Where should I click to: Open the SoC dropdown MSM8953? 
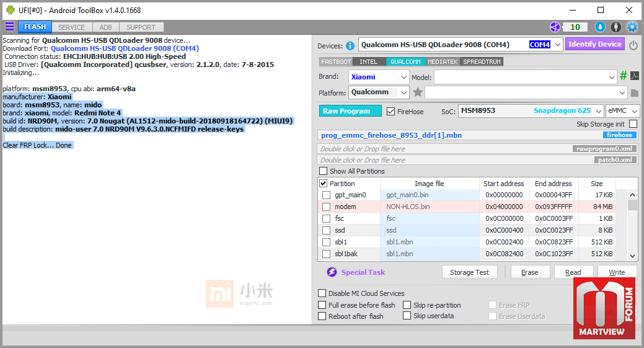pos(598,111)
